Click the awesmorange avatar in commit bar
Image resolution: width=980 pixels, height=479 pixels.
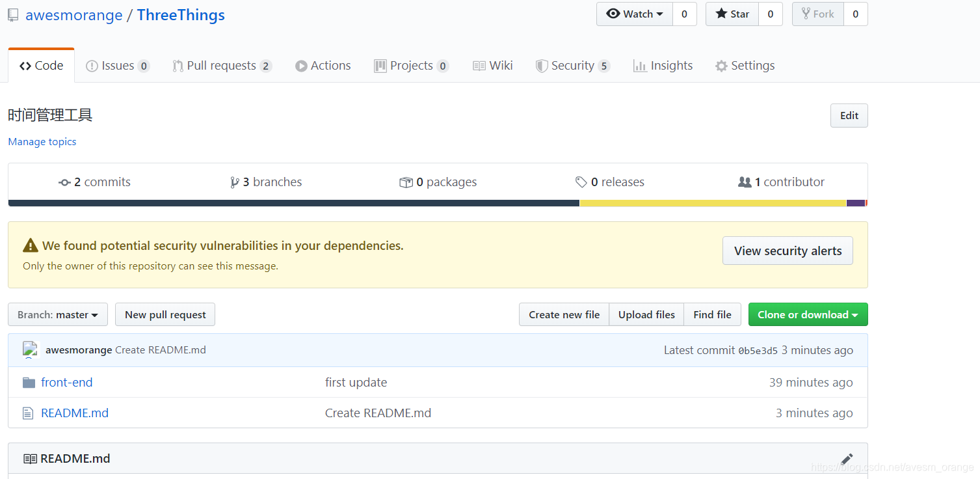(x=31, y=349)
